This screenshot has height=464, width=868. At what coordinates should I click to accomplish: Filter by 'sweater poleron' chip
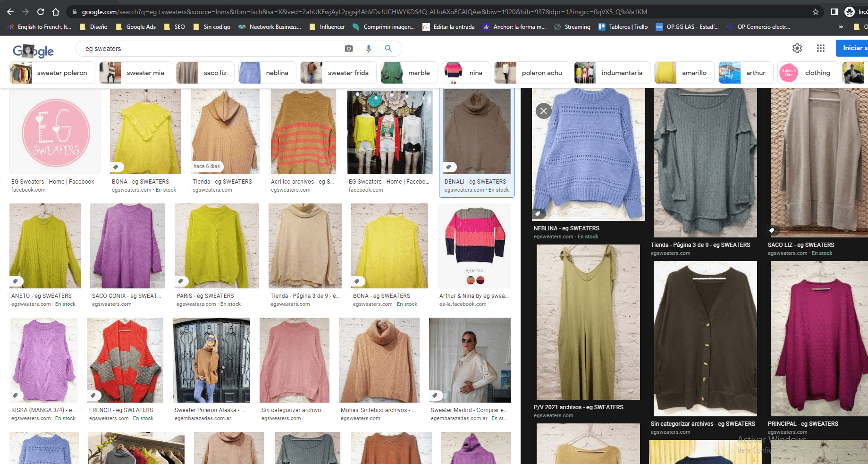tap(52, 73)
